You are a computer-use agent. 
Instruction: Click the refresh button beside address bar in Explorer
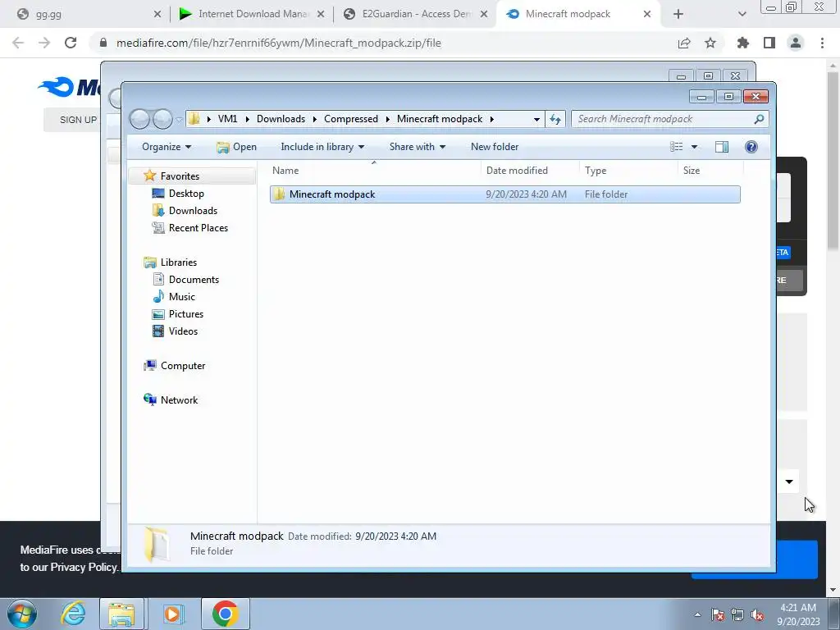tap(555, 119)
